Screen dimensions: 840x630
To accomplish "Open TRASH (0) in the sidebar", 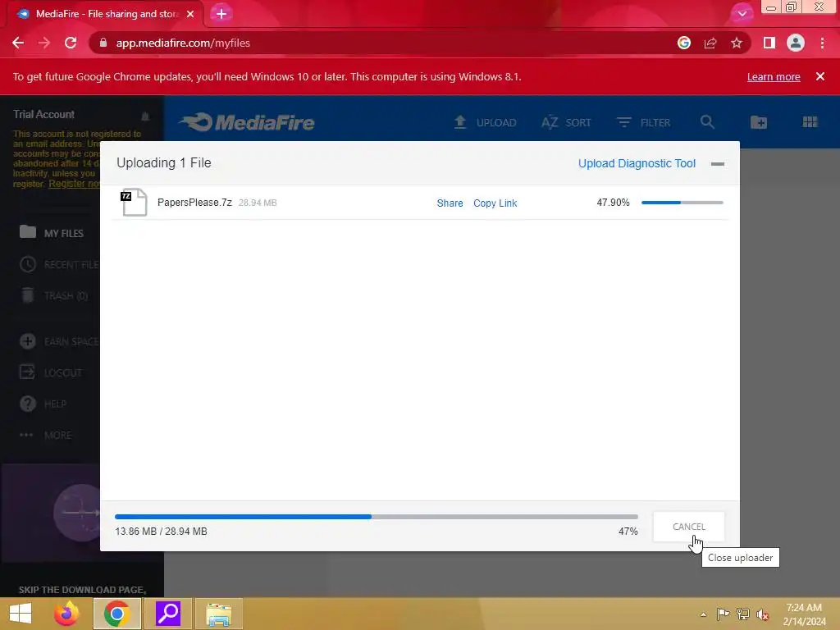I will (53, 295).
